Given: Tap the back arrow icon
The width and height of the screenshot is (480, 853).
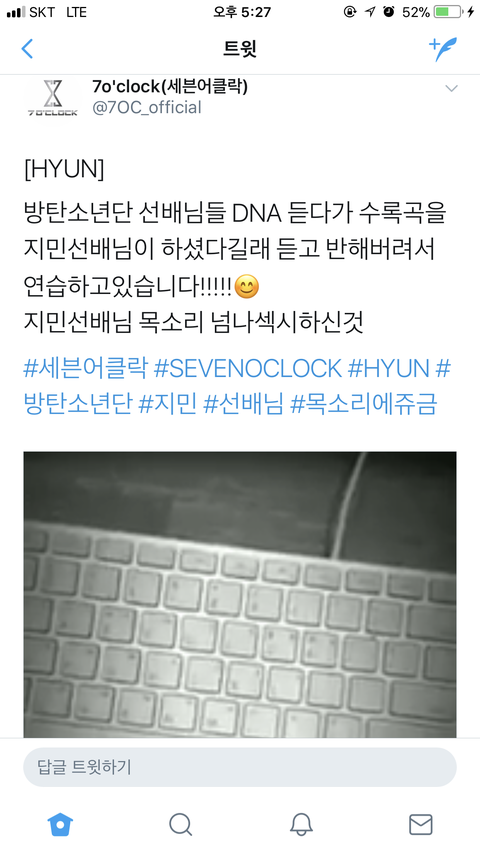Looking at the screenshot, I should pyautogui.click(x=27, y=48).
